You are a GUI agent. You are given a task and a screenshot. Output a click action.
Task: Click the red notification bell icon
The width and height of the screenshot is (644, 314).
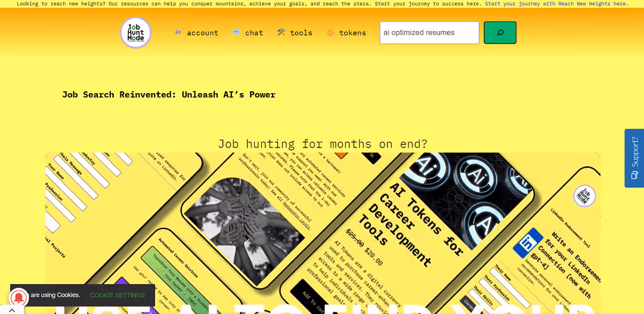pos(18,297)
